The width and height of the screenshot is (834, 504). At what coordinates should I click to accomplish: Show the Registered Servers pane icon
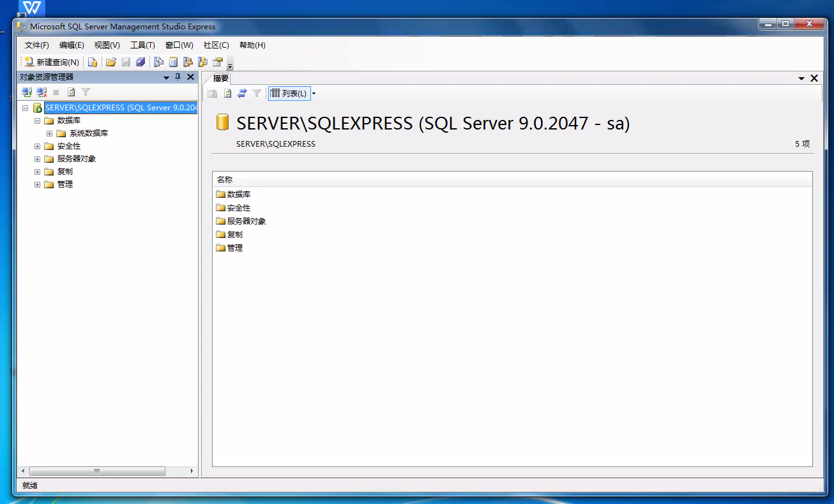click(x=158, y=62)
